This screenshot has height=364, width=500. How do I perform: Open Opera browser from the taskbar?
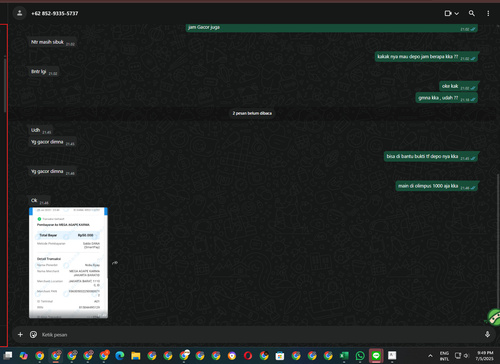point(248,356)
